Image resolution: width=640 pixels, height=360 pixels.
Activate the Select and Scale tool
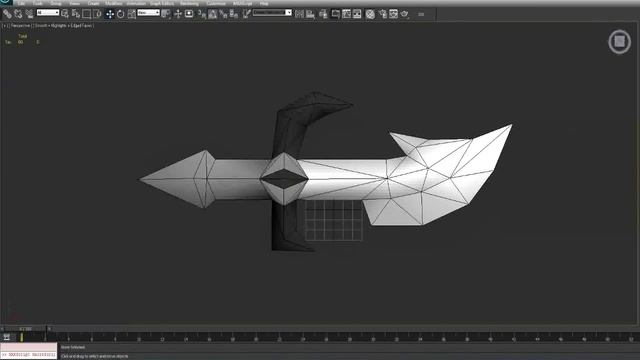tap(131, 14)
